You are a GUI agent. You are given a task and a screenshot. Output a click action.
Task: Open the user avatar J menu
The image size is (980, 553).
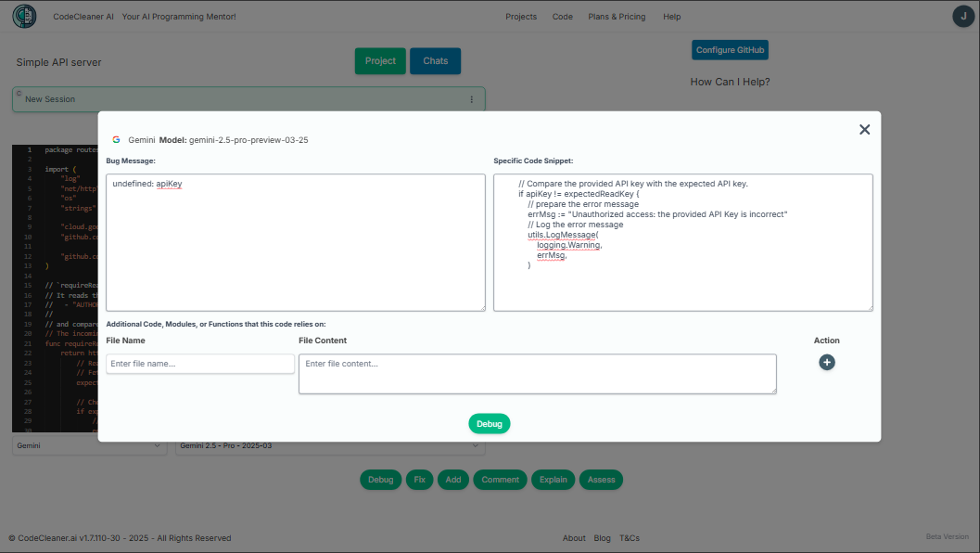(963, 17)
